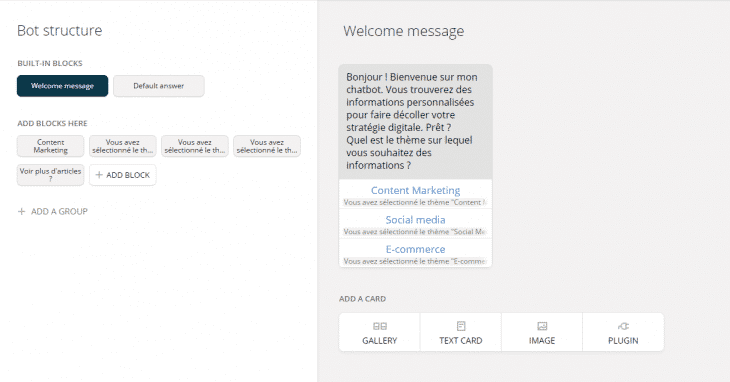Click the 'Bot structure' heading
This screenshot has height=382, width=730.
[x=60, y=31]
